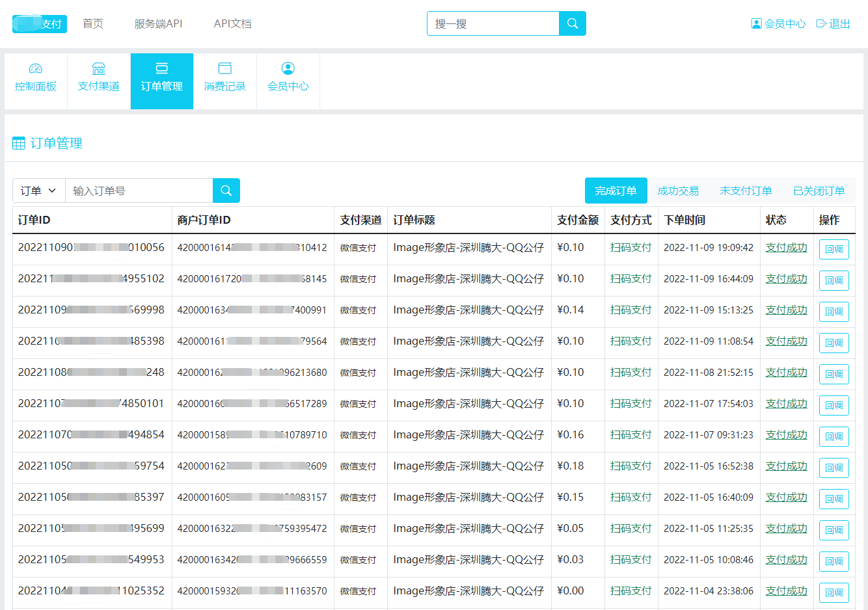Click 回调 for order at 2022-11-09 16:44:09
The image size is (868, 610).
pos(834,280)
